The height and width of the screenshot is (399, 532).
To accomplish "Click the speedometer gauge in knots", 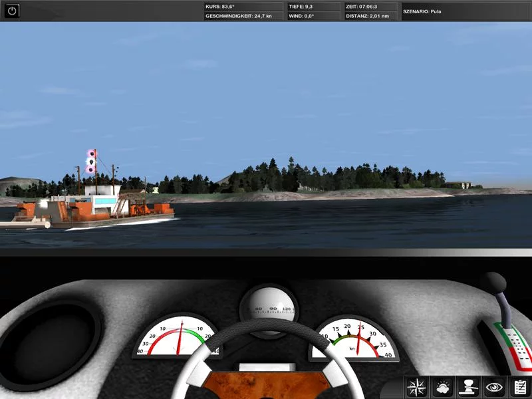I will point(354,338).
